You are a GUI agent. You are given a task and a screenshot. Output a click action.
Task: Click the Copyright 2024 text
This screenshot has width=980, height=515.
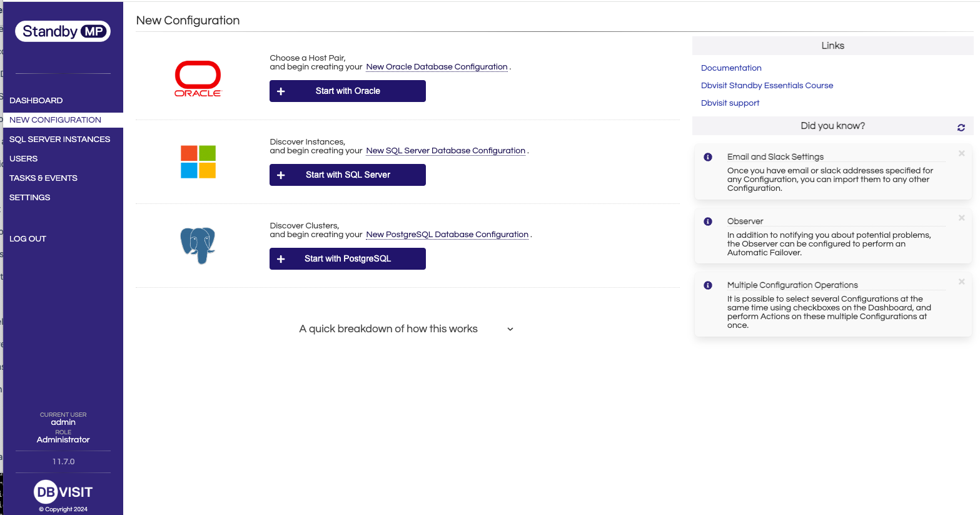(63, 509)
